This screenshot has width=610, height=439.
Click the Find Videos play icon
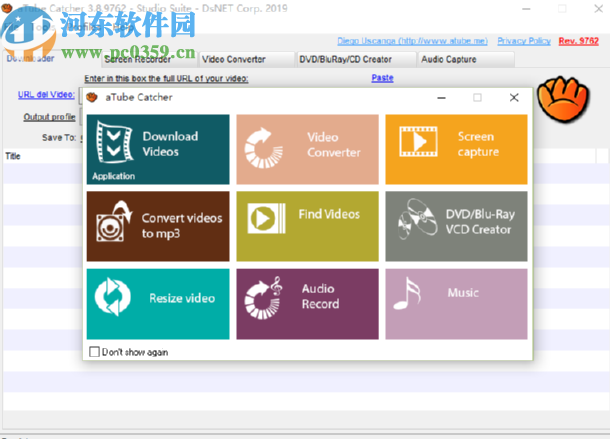pos(266,218)
